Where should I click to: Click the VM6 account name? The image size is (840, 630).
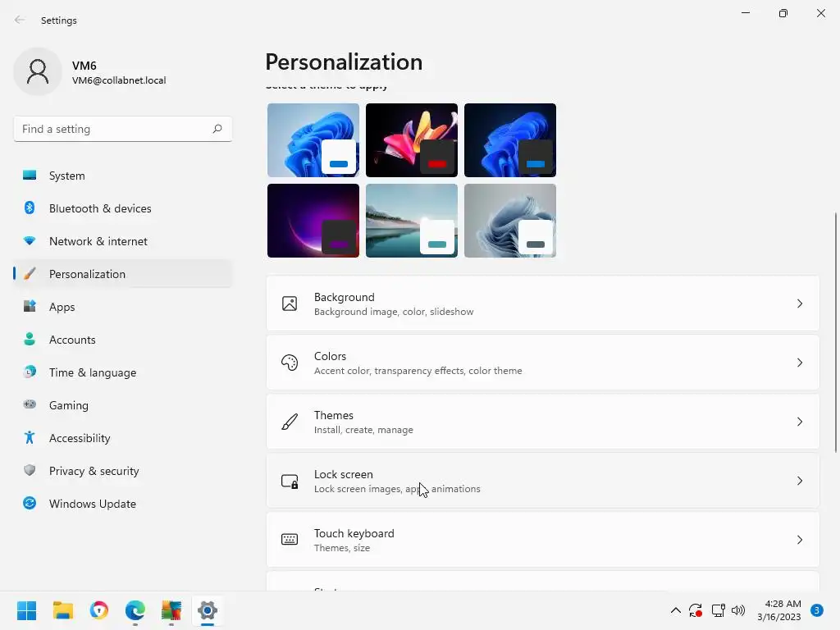point(84,66)
